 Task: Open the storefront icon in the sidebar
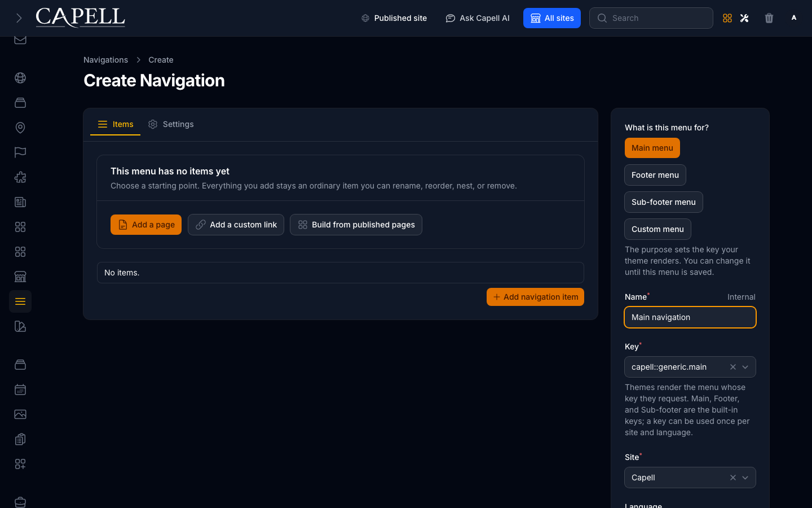pos(20,277)
